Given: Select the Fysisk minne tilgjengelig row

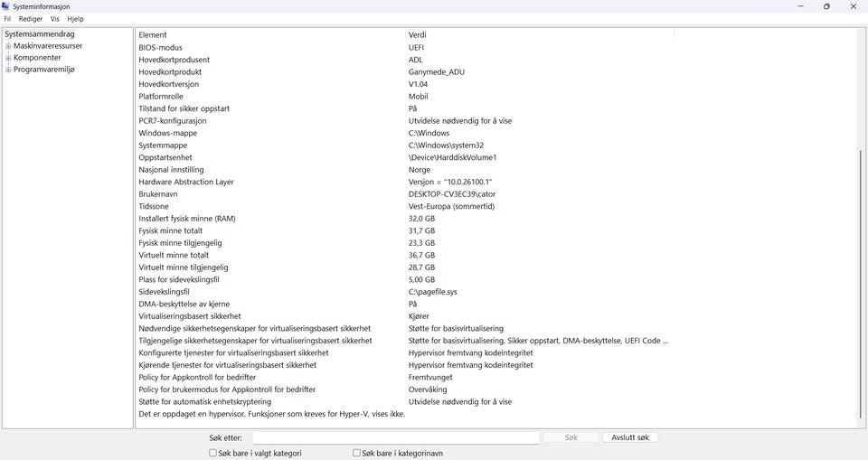Looking at the screenshot, I should click(403, 243).
